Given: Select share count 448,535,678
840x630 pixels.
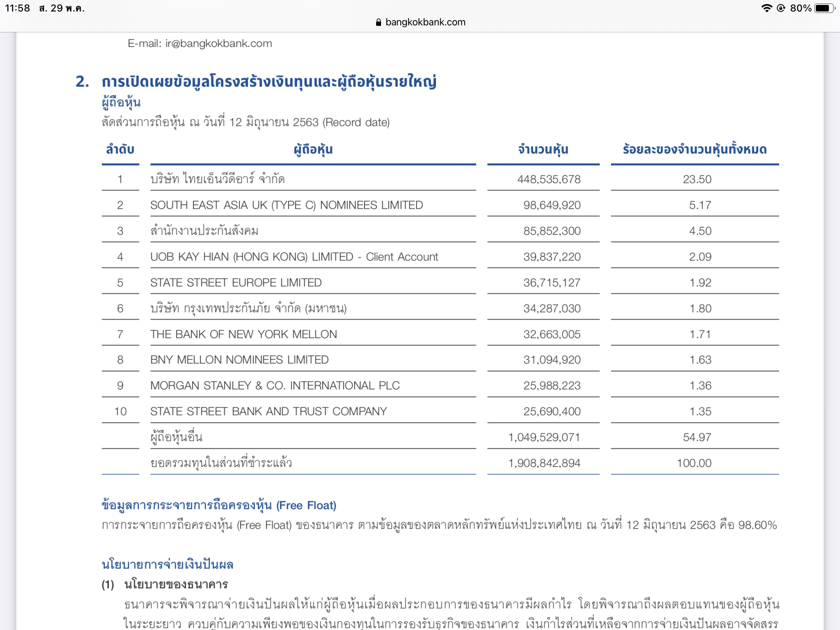Looking at the screenshot, I should point(549,179).
